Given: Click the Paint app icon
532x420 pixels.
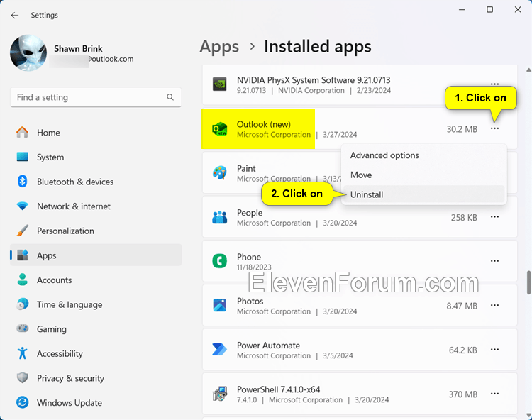Looking at the screenshot, I should click(x=219, y=173).
